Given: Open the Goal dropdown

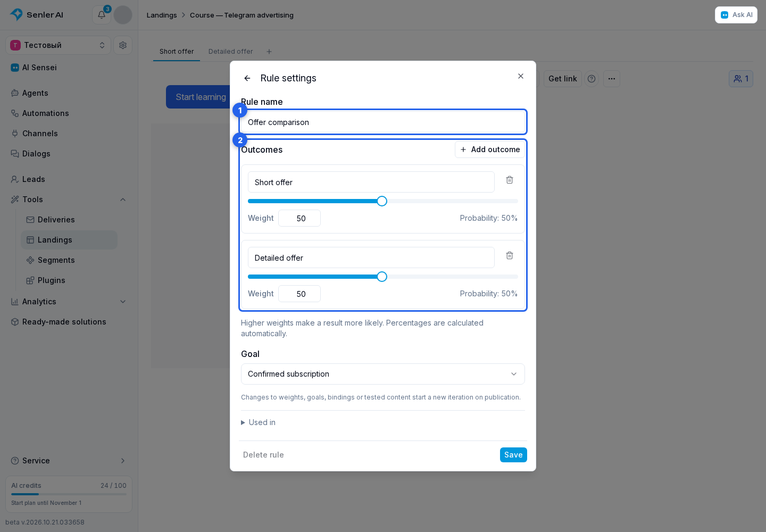Looking at the screenshot, I should coord(383,374).
